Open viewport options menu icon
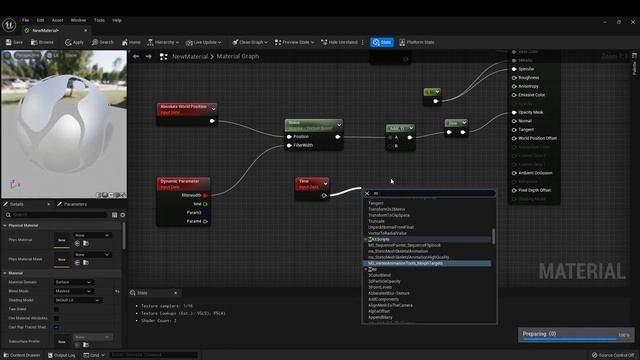Image resolution: width=640 pixels, height=360 pixels. (x=7, y=55)
